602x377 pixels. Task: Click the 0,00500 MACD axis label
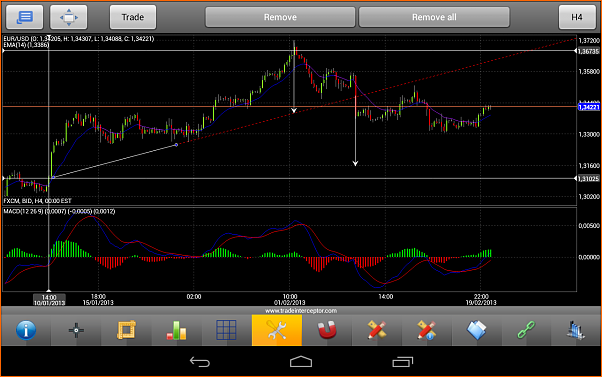(589, 226)
